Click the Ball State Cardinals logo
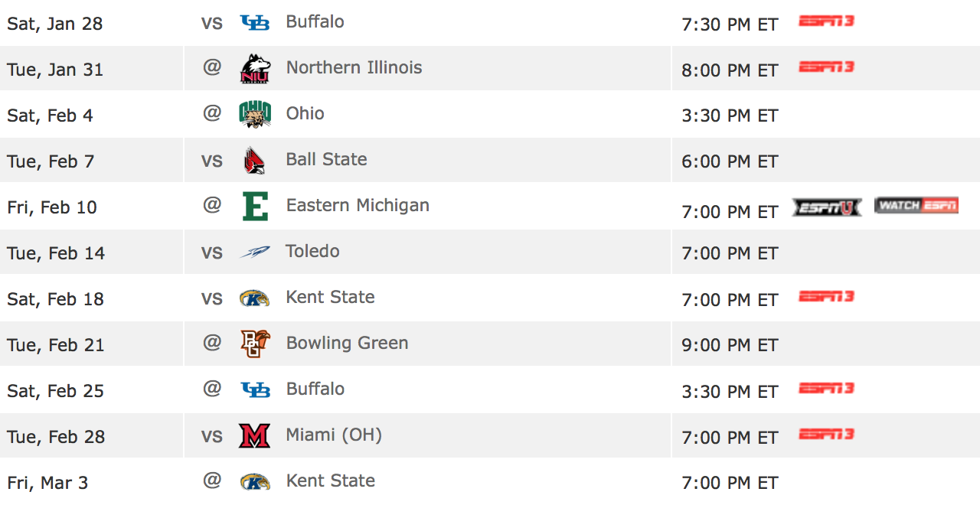 [255, 160]
